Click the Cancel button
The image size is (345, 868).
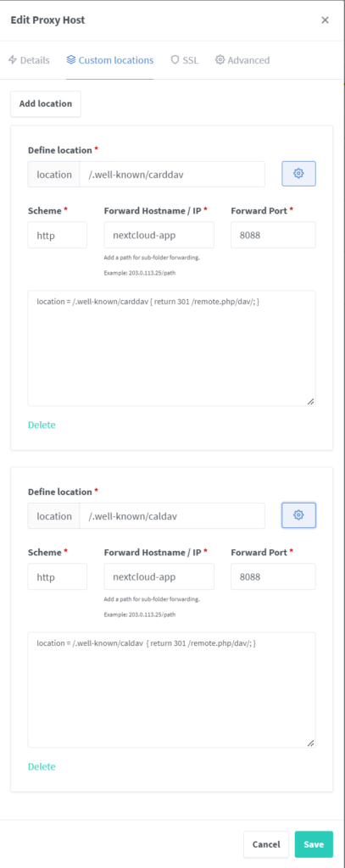(266, 845)
